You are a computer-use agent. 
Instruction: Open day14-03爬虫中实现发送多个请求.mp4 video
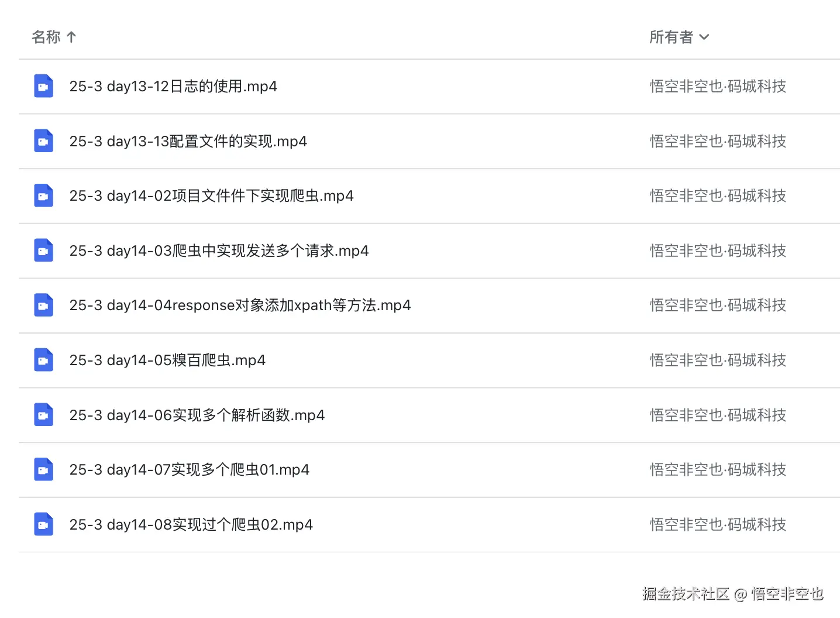tap(219, 251)
